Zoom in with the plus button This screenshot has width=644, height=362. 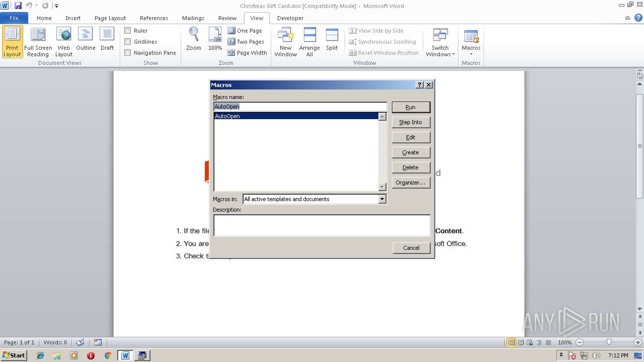point(638,342)
